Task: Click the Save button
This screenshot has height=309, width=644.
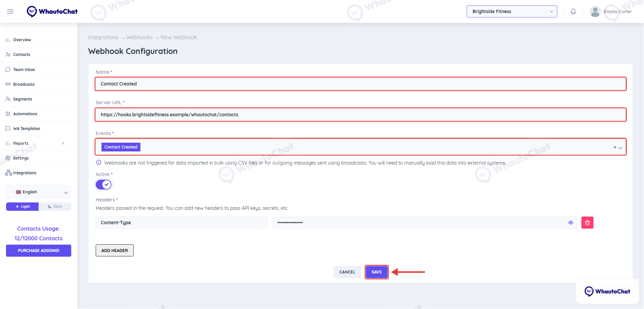Action: pos(377,272)
